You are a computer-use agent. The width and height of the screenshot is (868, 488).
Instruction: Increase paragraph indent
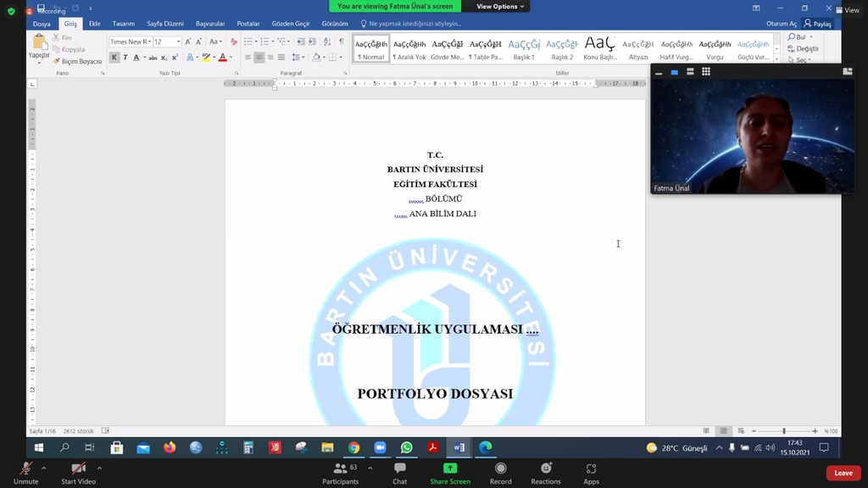tap(312, 42)
